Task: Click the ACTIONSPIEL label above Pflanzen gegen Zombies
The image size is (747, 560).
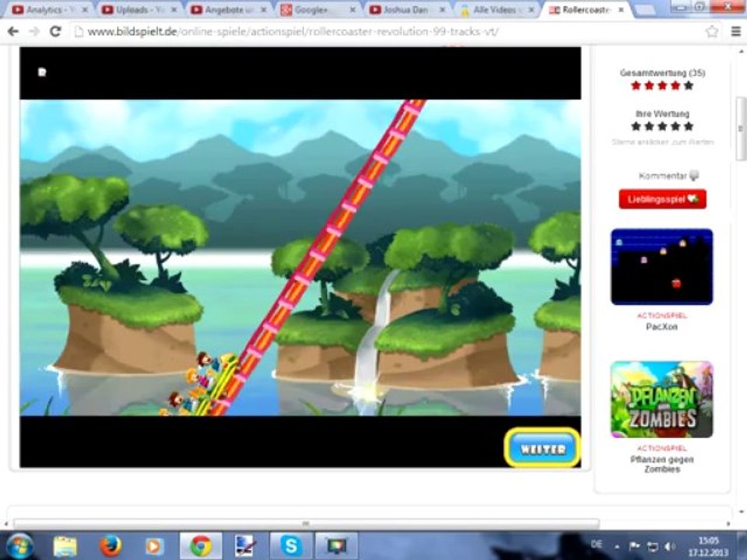Action: (x=661, y=448)
